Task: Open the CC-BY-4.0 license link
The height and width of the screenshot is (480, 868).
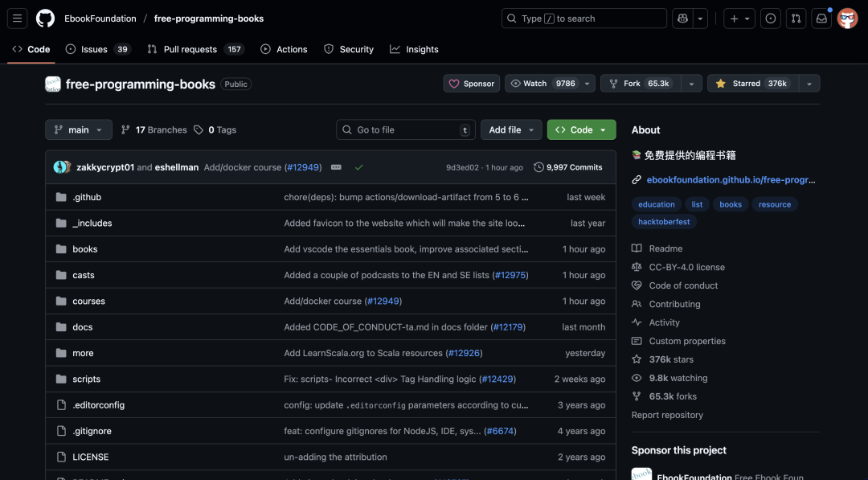Action: (x=678, y=267)
